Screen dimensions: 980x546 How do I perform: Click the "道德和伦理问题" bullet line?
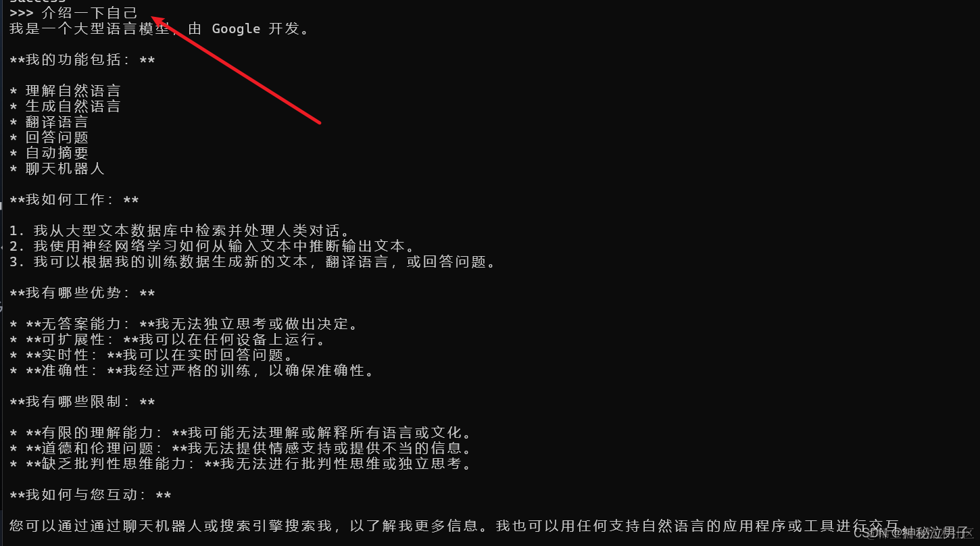click(241, 449)
